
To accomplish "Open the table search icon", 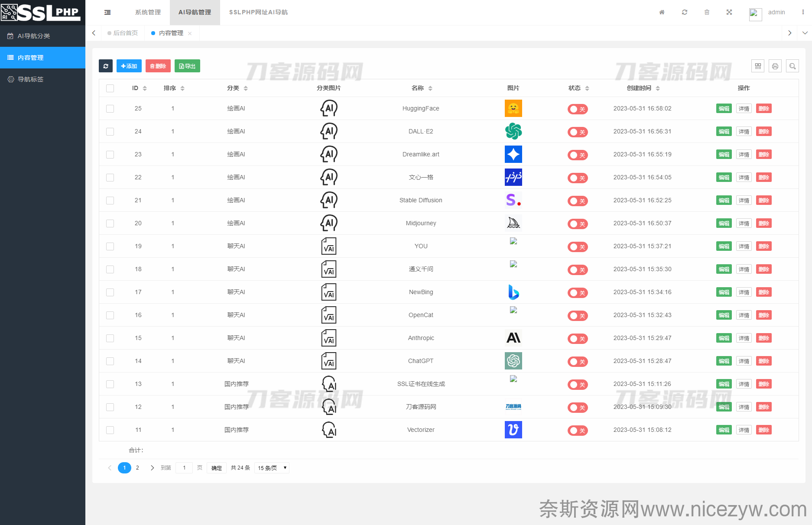I will 793,66.
